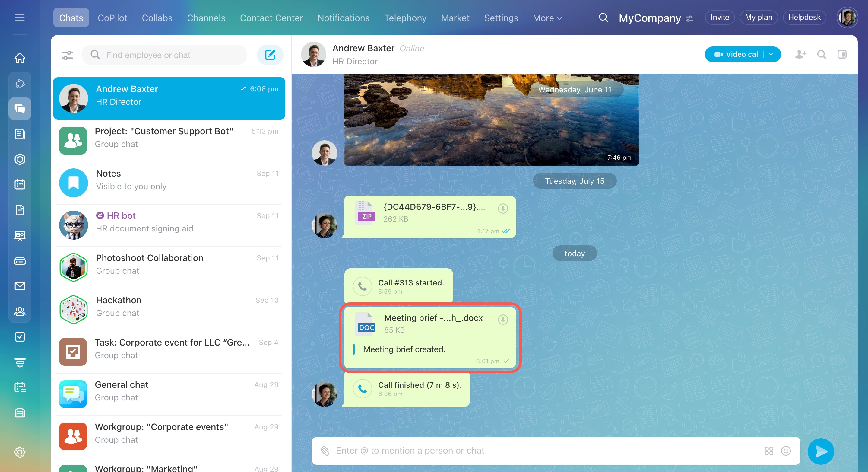Open the hexagon-shaped icon in left sidebar
Image resolution: width=868 pixels, height=472 pixels.
(x=20, y=159)
